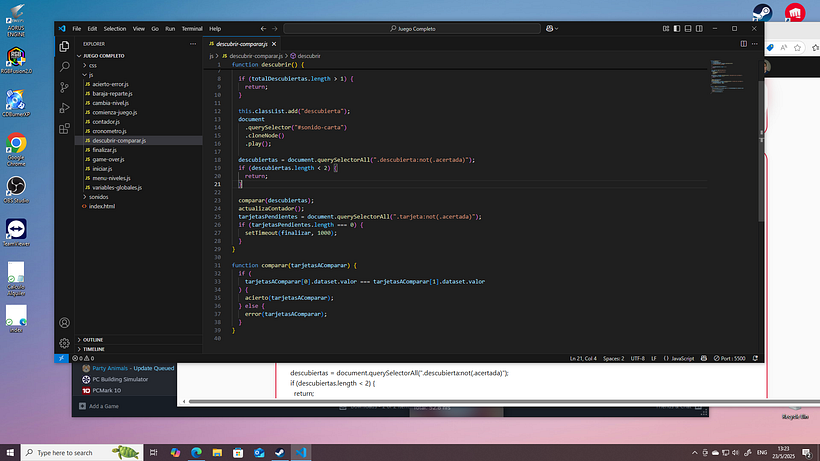Open the Selection menu
This screenshot has width=820, height=461.
(x=115, y=29)
